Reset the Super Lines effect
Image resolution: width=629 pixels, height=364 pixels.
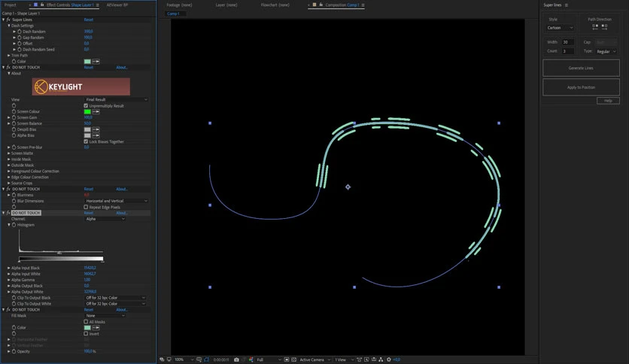point(89,20)
